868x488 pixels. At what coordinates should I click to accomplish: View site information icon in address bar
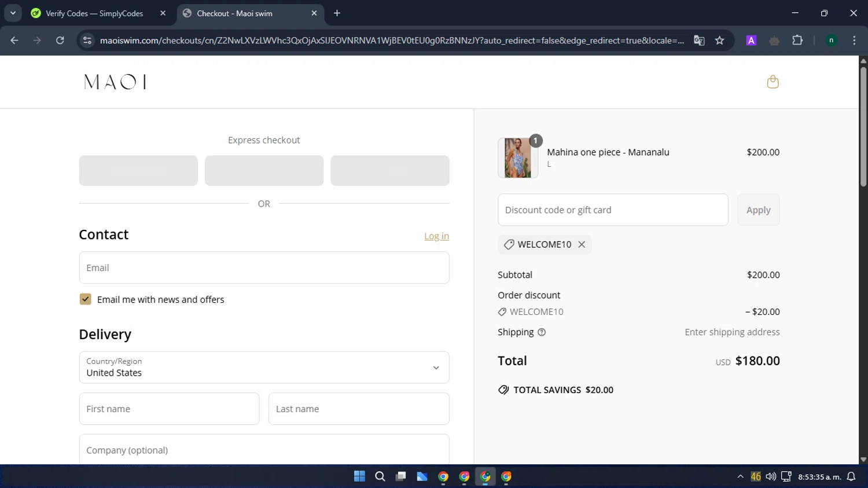(87, 41)
